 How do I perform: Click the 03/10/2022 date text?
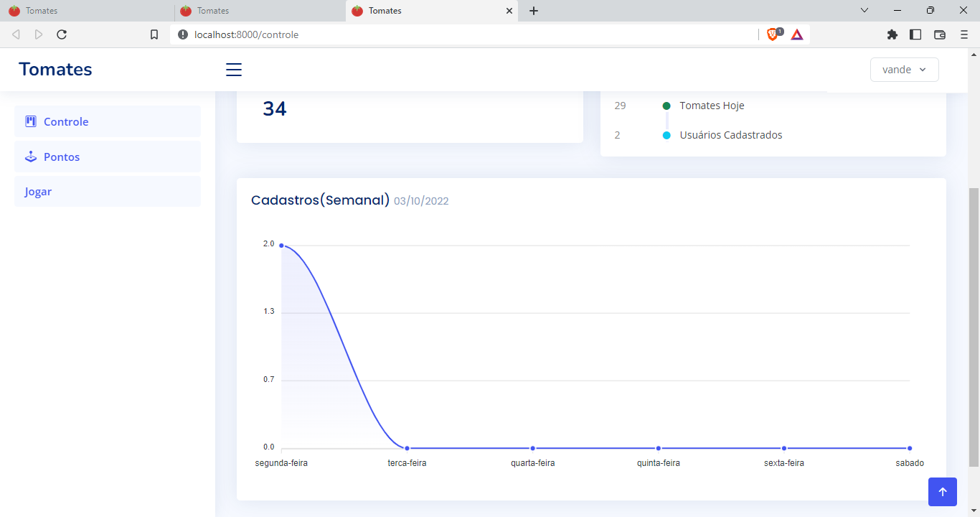coord(421,201)
